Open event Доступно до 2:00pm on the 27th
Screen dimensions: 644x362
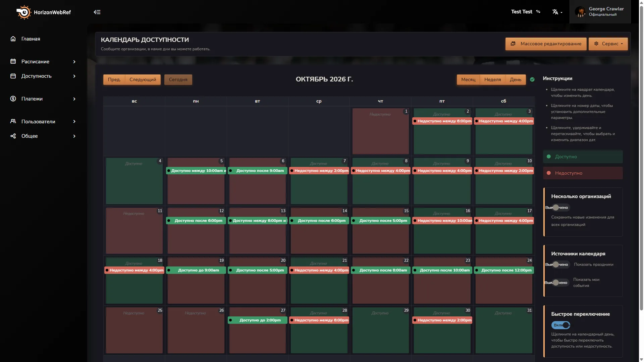257,320
